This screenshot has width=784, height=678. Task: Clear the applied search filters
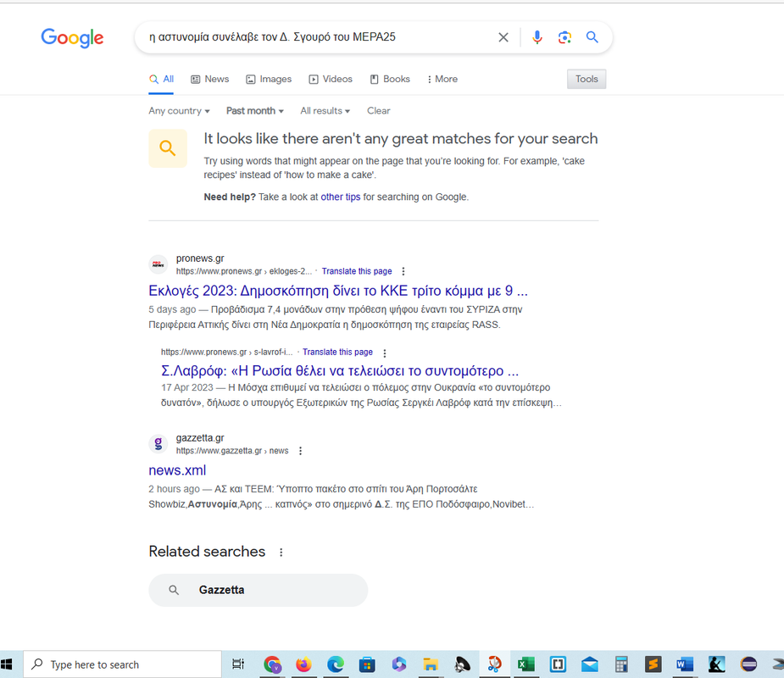379,111
